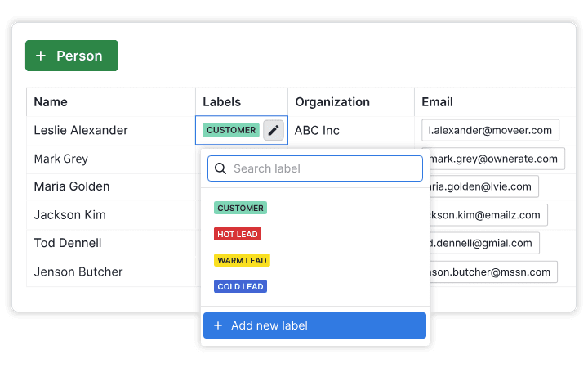
Task: Open mark.grey@ownerate.com email field
Action: [493, 159]
